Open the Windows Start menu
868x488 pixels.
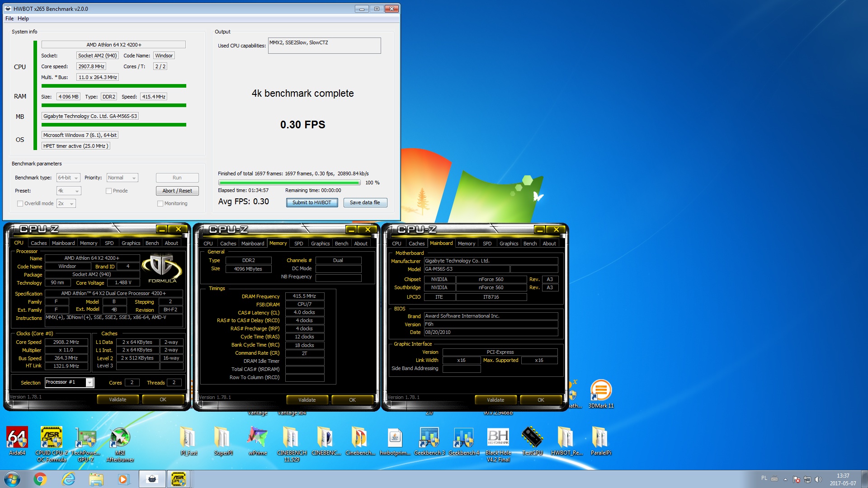click(x=12, y=479)
